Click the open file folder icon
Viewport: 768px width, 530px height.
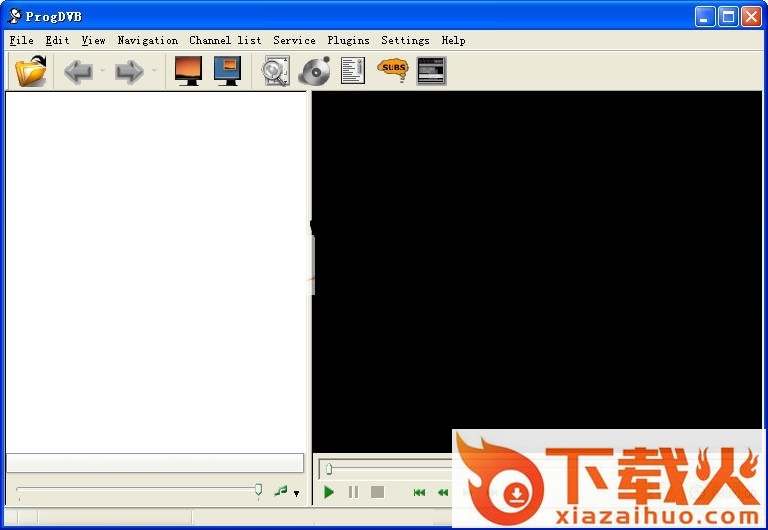pos(31,71)
